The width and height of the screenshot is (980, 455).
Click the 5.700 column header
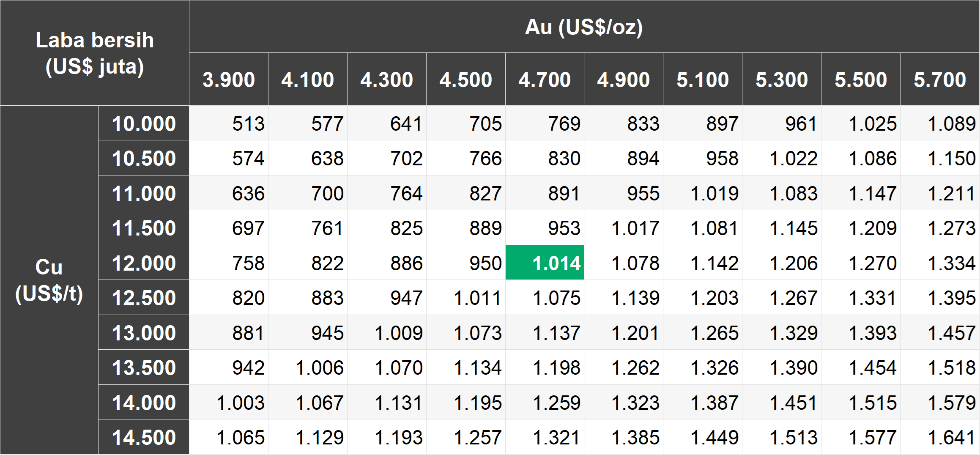[x=940, y=79]
